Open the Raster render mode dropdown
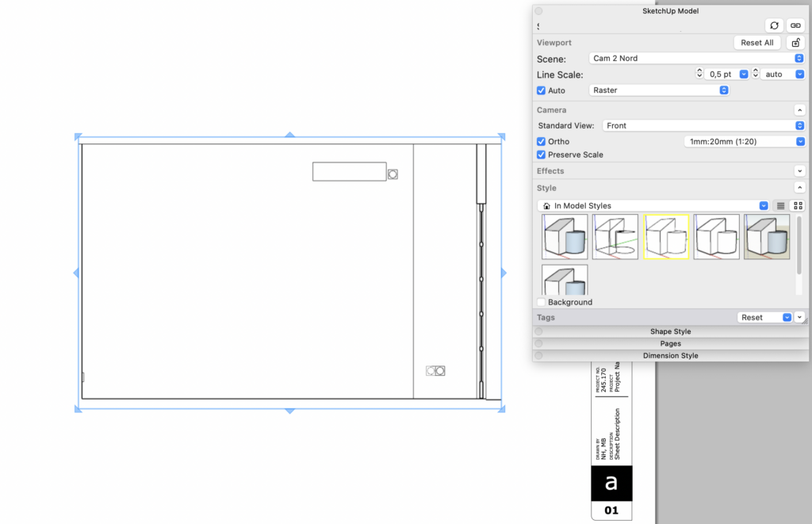812x524 pixels. (659, 90)
